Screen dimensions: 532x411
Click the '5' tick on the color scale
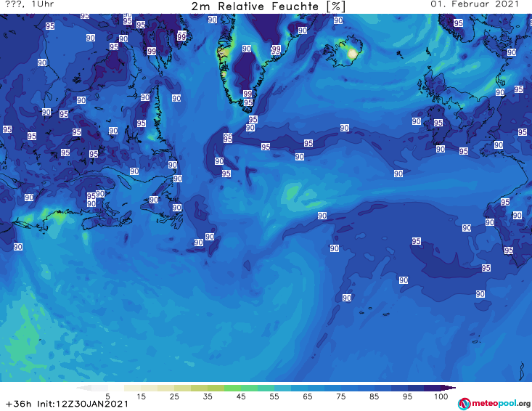tap(108, 396)
